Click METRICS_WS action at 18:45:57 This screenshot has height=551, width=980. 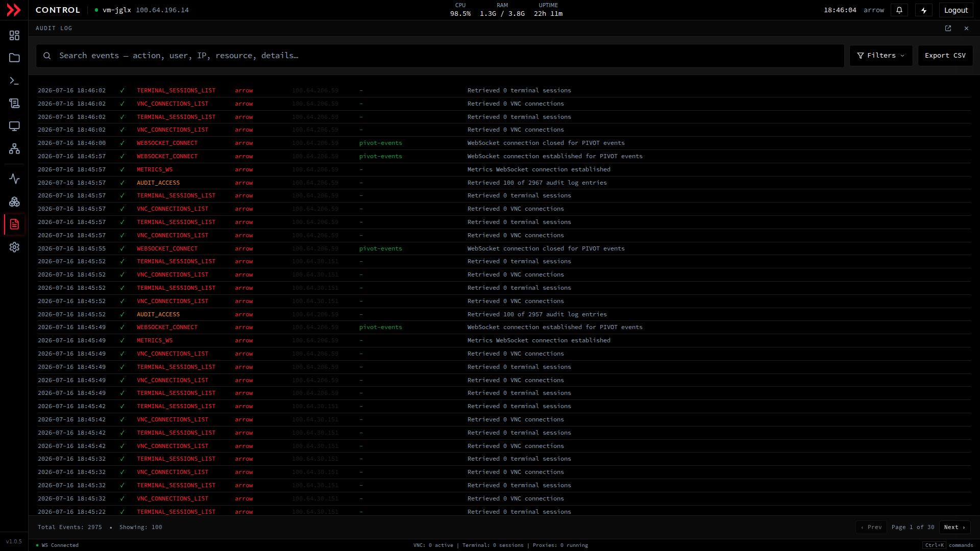(155, 169)
